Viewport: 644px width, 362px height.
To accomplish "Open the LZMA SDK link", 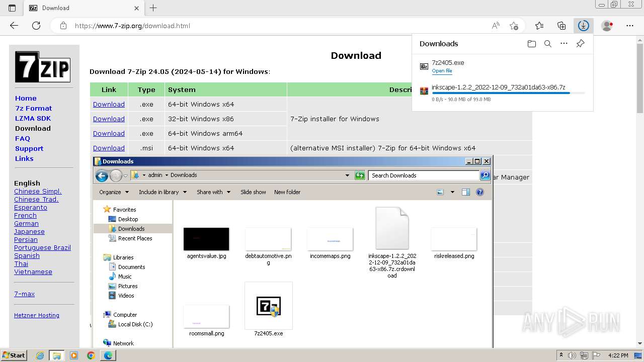I will 33,118.
